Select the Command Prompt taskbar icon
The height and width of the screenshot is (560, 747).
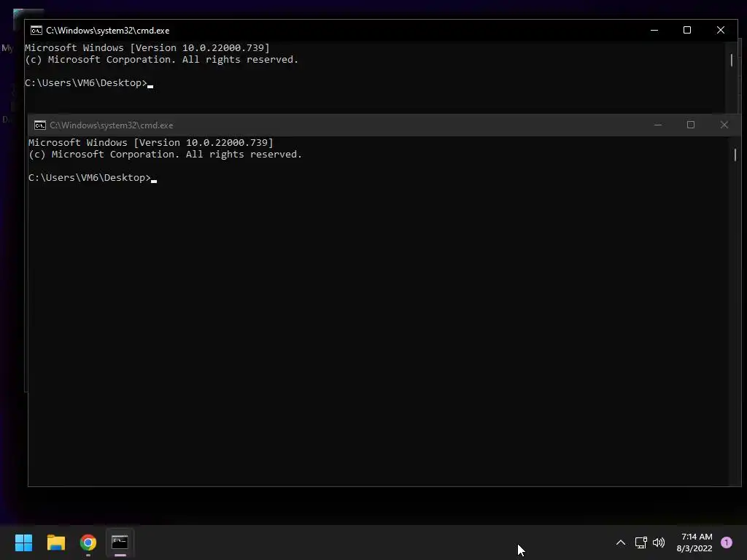pyautogui.click(x=120, y=542)
